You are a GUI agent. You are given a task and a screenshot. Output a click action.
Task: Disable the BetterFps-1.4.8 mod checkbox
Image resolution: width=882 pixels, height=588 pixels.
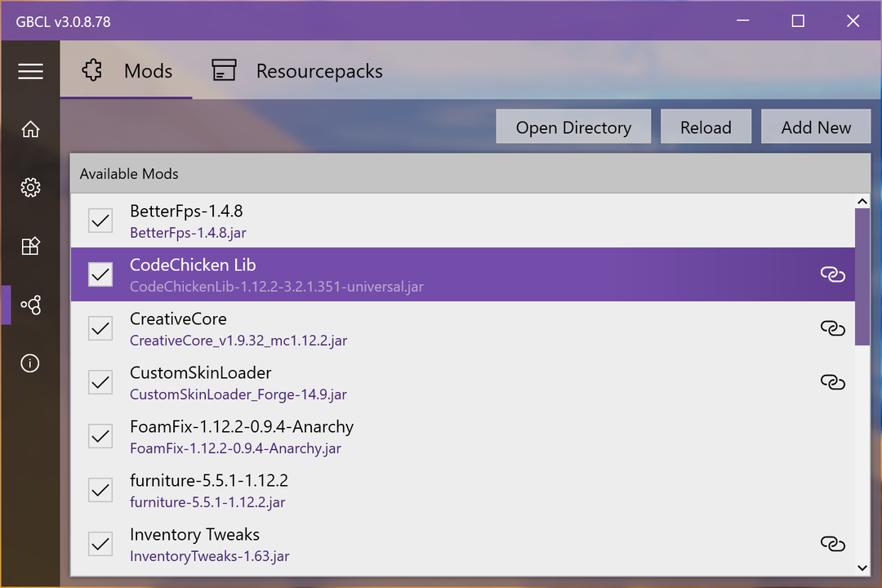point(100,220)
